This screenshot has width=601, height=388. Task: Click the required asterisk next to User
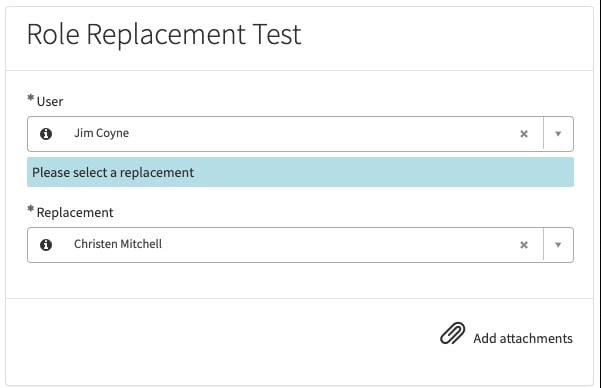click(31, 98)
